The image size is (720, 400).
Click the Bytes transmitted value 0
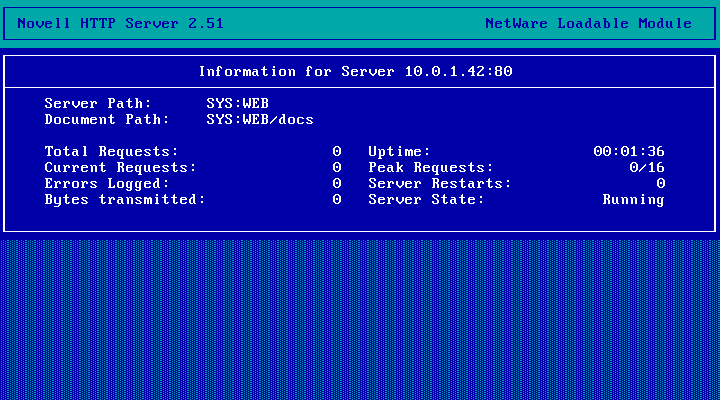click(337, 200)
